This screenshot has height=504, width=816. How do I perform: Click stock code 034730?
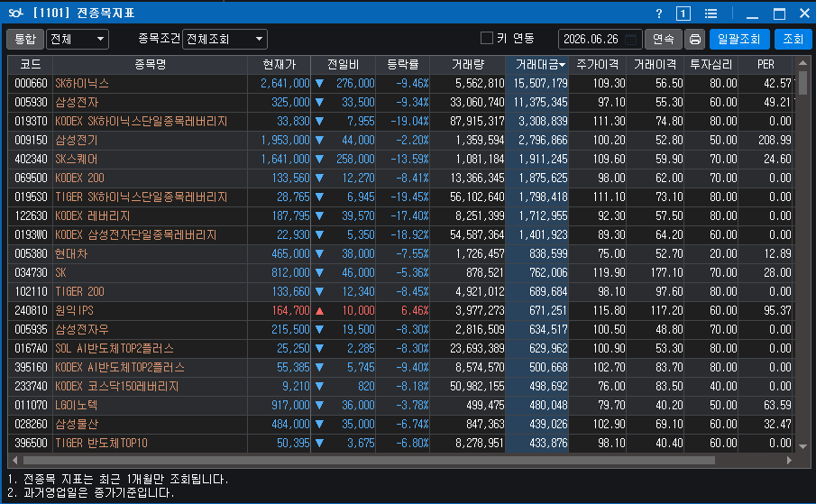pyautogui.click(x=31, y=273)
